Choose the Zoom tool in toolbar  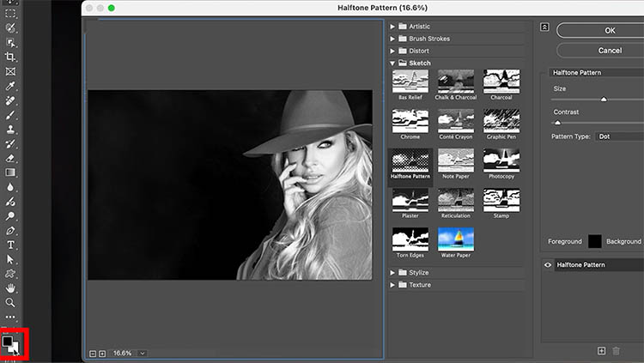tap(10, 302)
